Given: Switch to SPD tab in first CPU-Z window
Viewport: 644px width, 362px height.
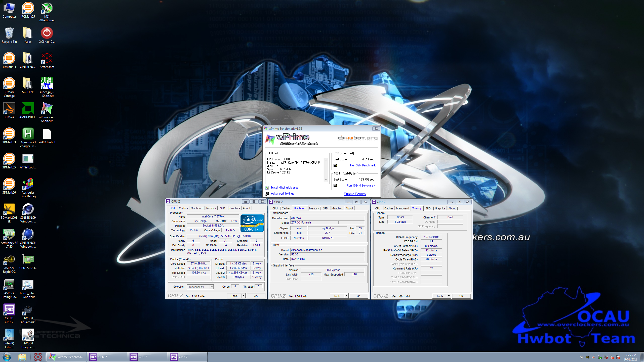Looking at the screenshot, I should coord(223,208).
